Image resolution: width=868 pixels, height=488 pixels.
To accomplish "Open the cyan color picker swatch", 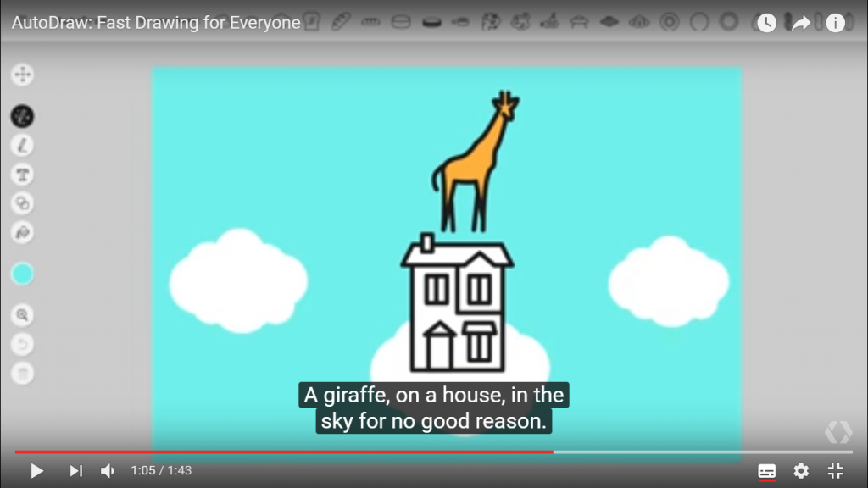I will (23, 274).
